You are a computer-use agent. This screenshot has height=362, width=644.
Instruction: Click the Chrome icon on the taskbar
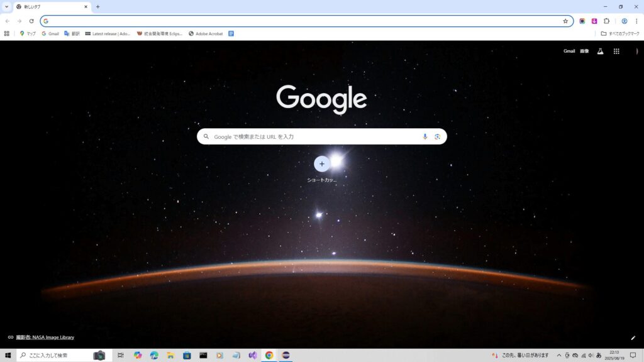269,356
